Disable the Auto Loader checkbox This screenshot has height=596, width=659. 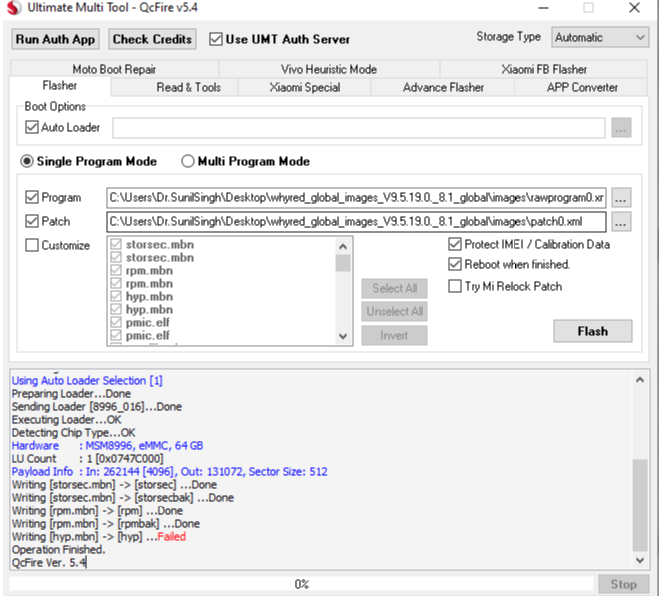click(x=32, y=127)
